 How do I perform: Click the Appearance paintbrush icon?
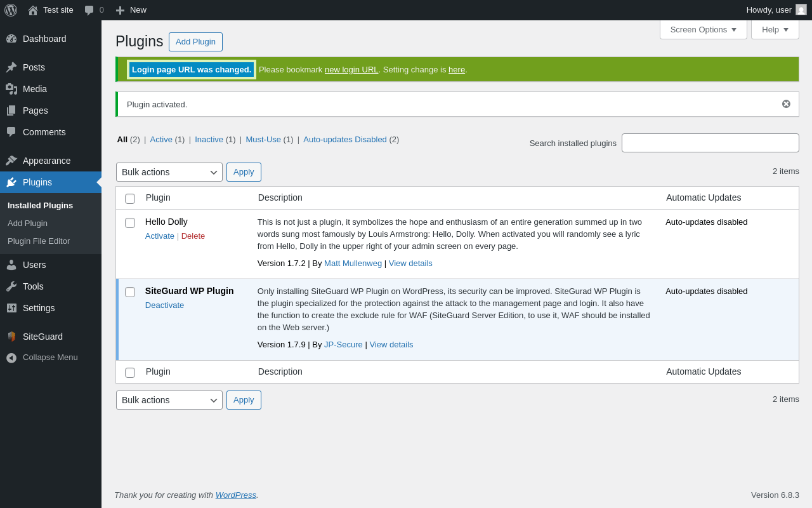click(x=11, y=161)
